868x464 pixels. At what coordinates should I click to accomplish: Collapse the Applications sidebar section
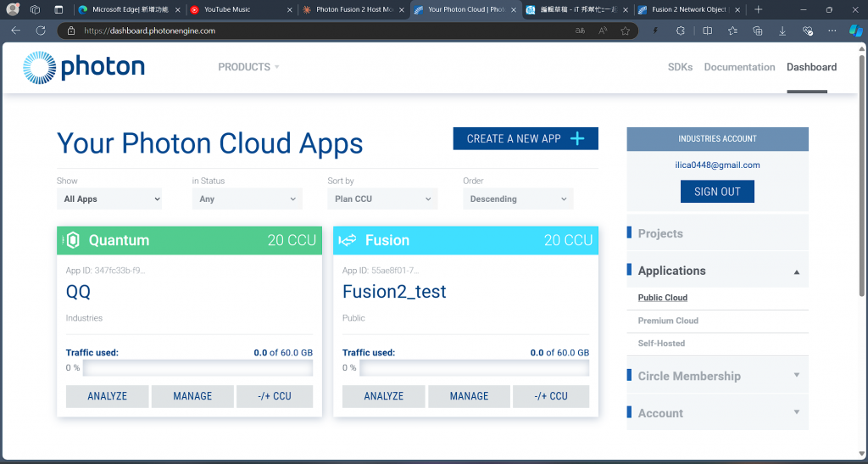pyautogui.click(x=717, y=271)
